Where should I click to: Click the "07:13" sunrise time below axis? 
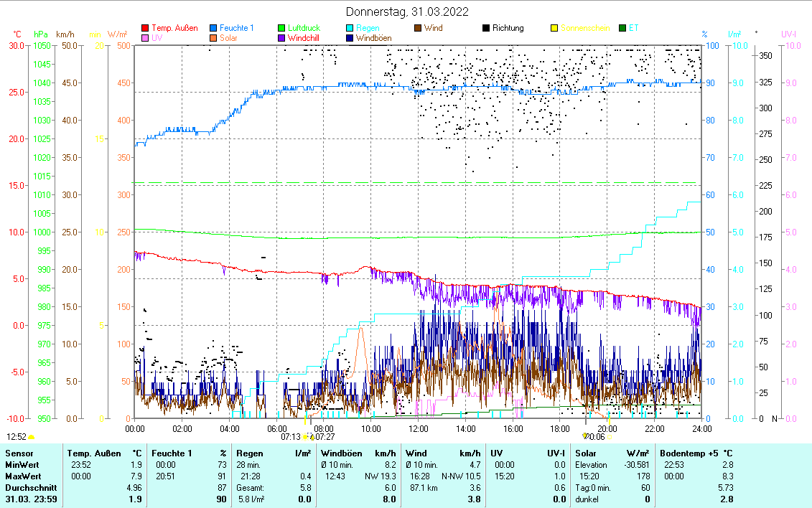(x=291, y=437)
